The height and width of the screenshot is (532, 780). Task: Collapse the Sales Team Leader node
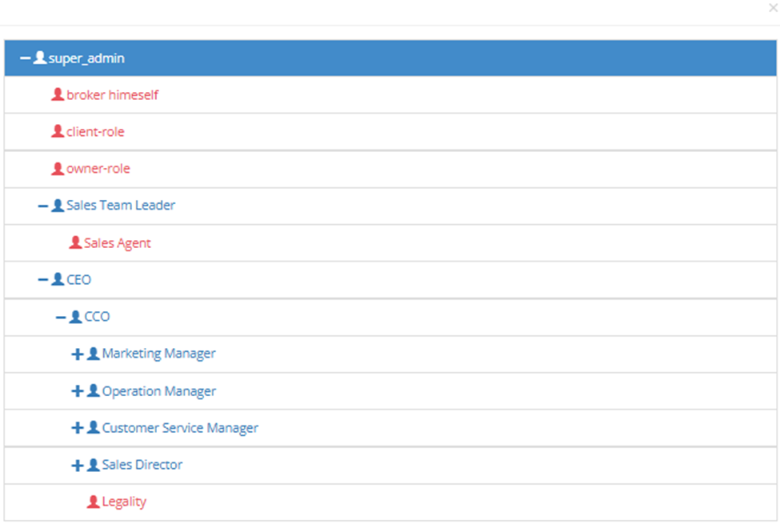pyautogui.click(x=43, y=206)
